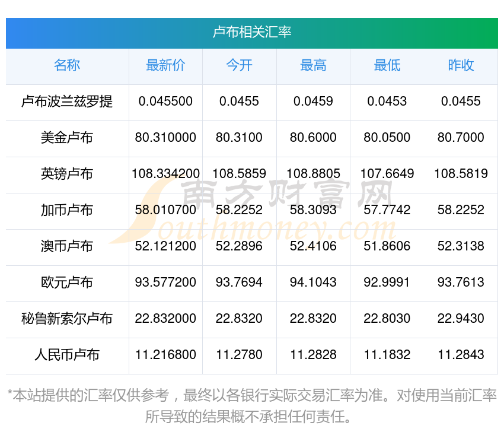Open the 欧元卢布 row name

coord(67,282)
